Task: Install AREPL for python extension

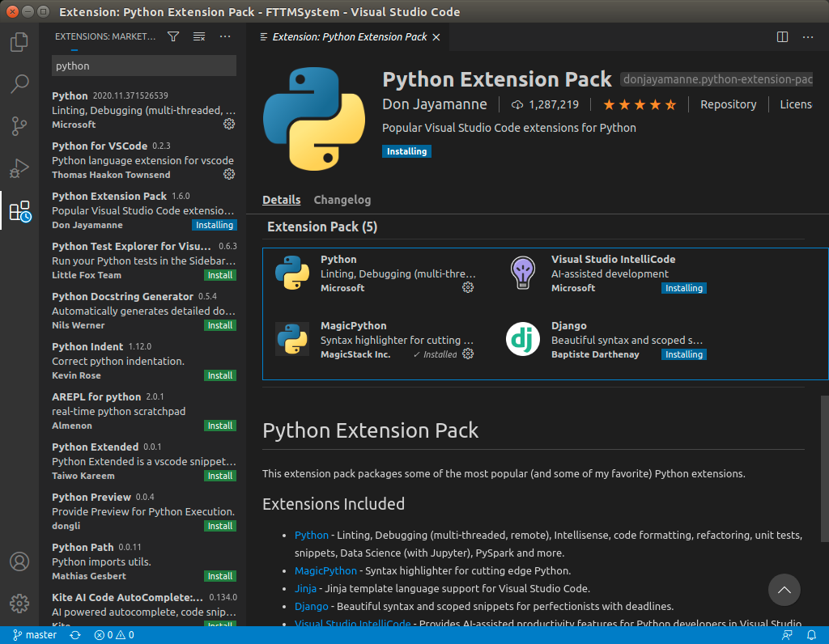Action: point(220,426)
